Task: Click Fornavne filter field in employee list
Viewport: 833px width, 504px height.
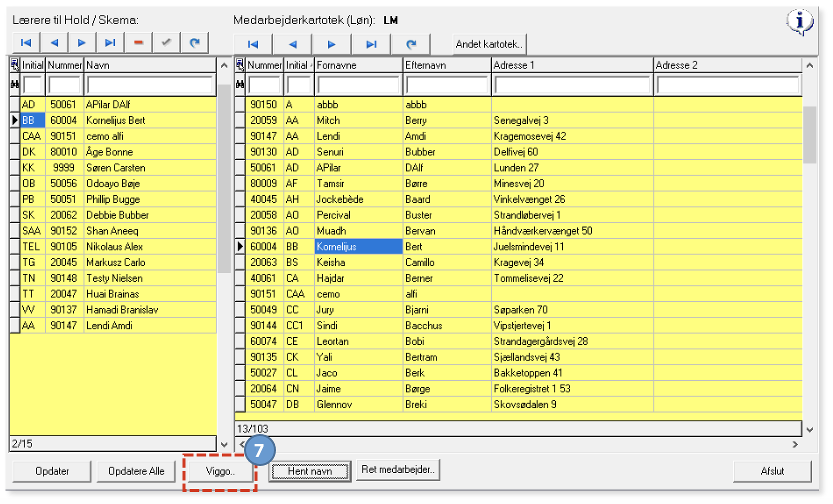Action: click(x=358, y=85)
